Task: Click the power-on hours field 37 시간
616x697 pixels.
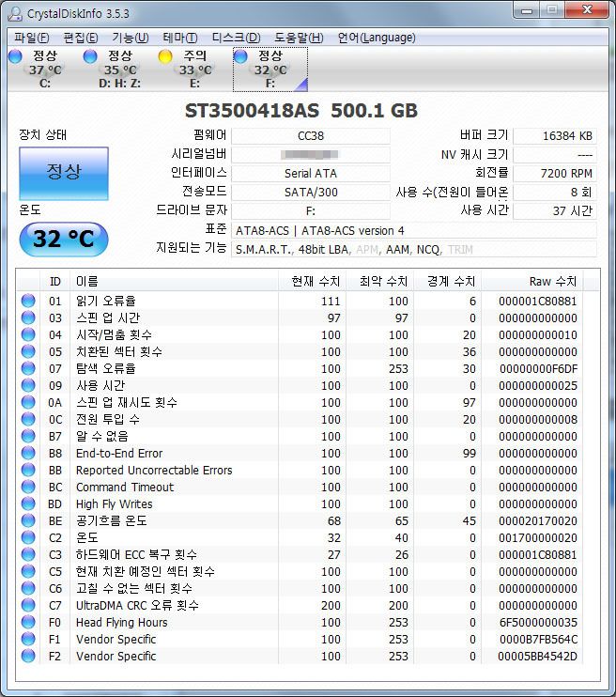Action: pos(555,210)
